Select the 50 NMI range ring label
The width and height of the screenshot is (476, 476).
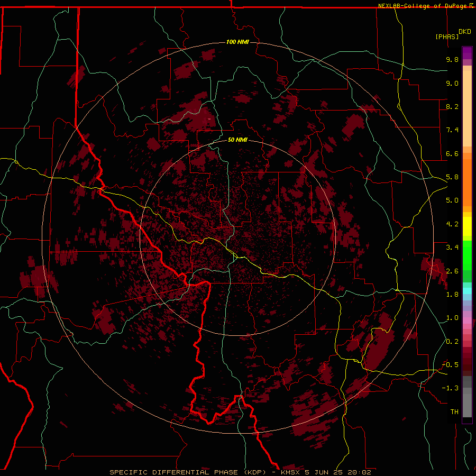tap(237, 140)
